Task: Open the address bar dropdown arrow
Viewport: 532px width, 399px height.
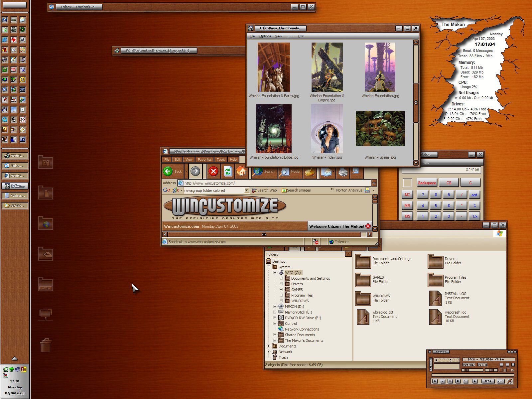Action: click(x=374, y=183)
